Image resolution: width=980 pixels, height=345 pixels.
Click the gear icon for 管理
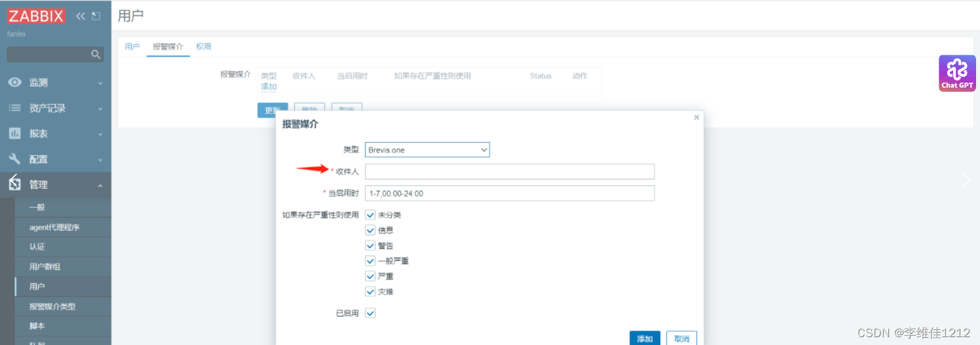[14, 184]
